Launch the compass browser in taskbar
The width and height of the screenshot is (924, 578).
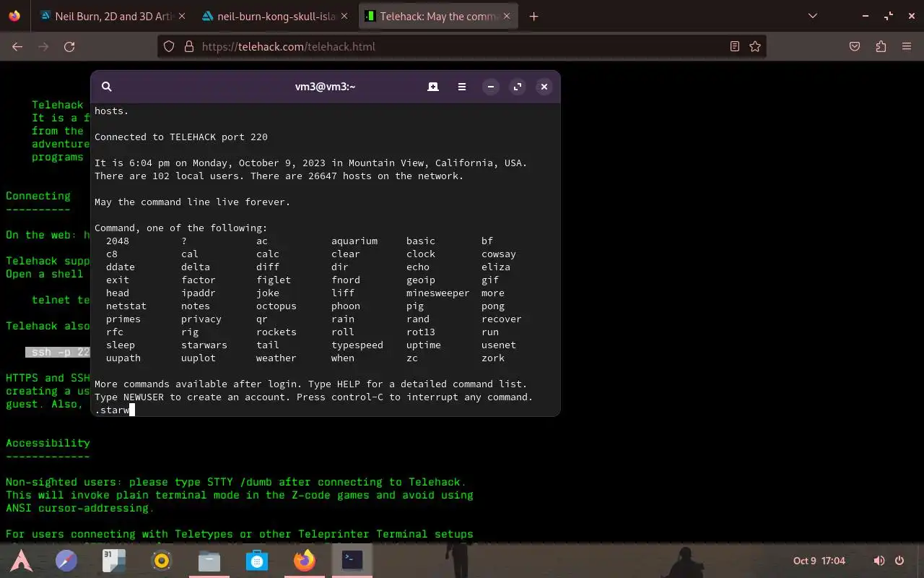(66, 560)
